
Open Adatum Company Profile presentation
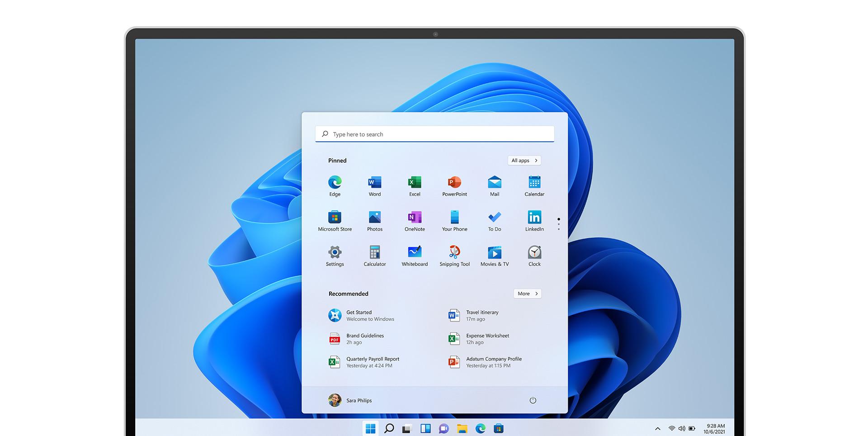click(x=486, y=362)
